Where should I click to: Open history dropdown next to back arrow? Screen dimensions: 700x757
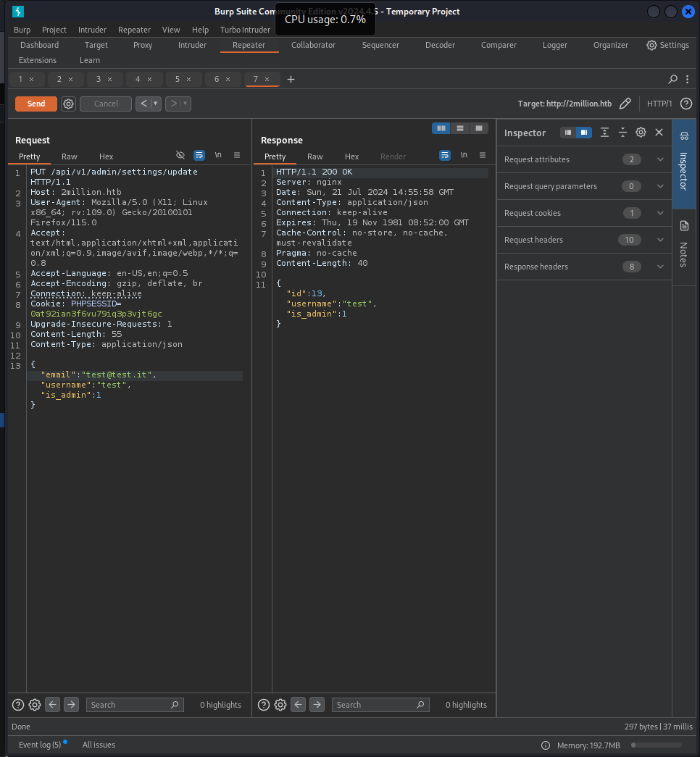pos(156,104)
